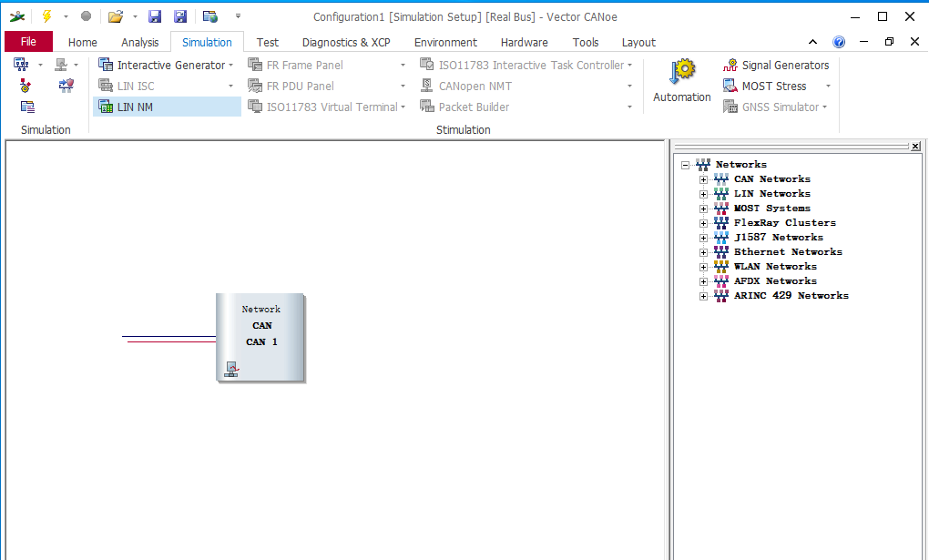Open the Hardware ribbon tab

[x=524, y=42]
